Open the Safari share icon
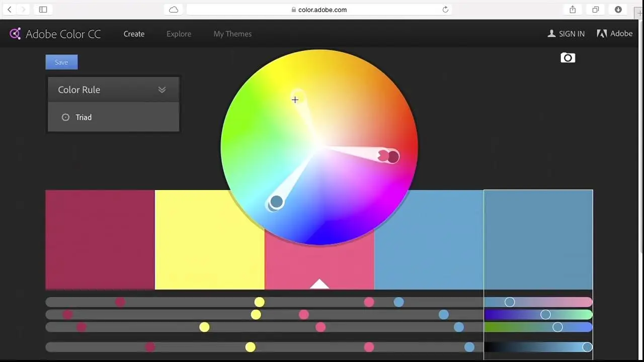The width and height of the screenshot is (644, 362). (x=573, y=10)
